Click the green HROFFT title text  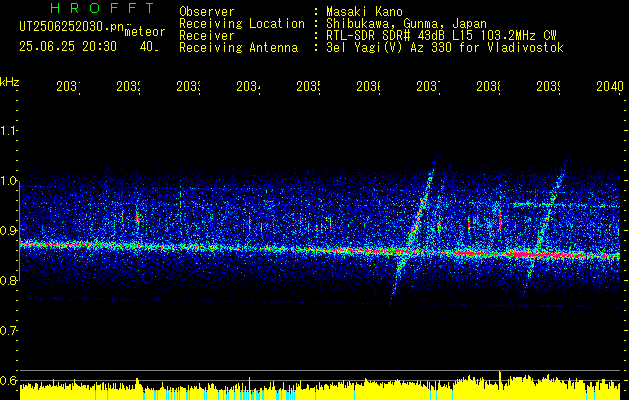pyautogui.click(x=102, y=8)
